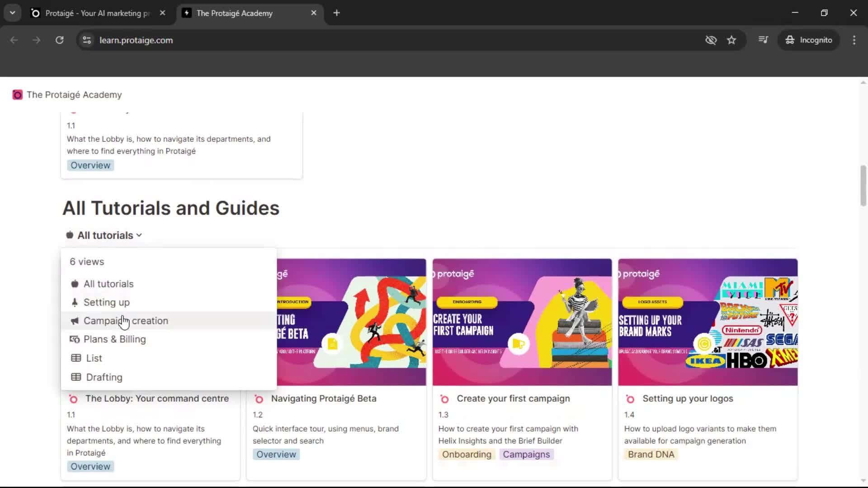
Task: Open the 'All tutorials' filter dropdown chevron
Action: click(139, 235)
